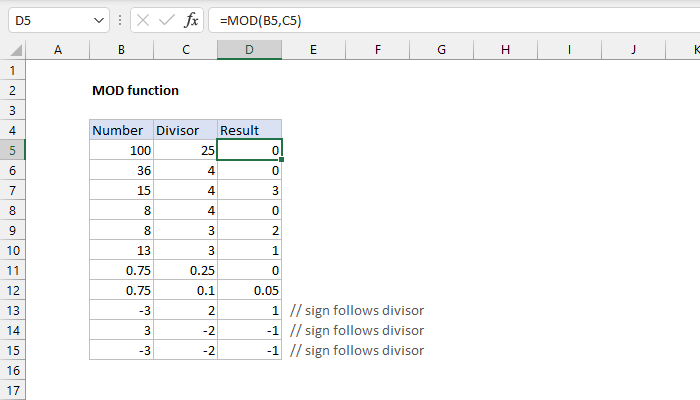Image resolution: width=700 pixels, height=400 pixels.
Task: Select row 11 header
Action: 12,271
